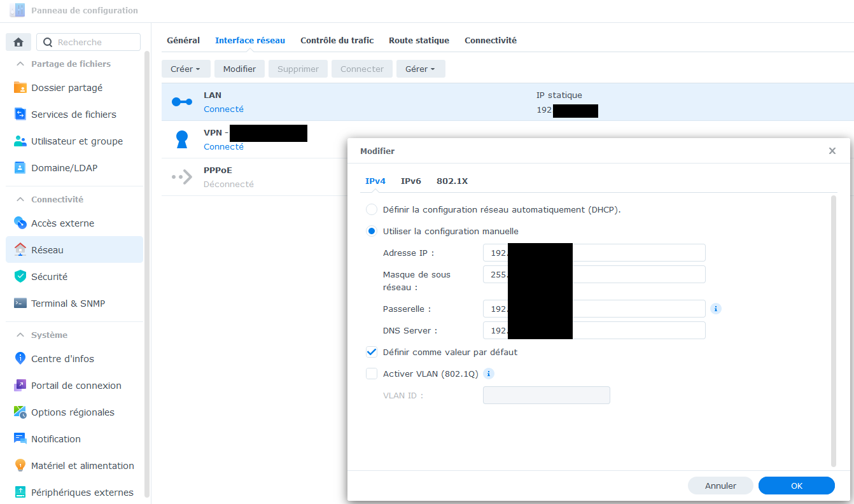Uncheck Définir comme valeur par défaut
This screenshot has width=854, height=504.
pos(372,352)
